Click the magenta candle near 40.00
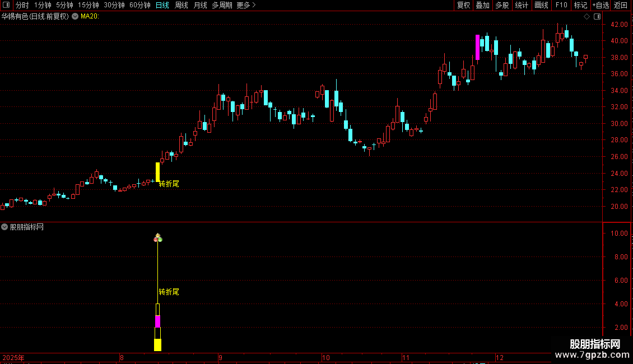The image size is (633, 364). click(x=478, y=47)
